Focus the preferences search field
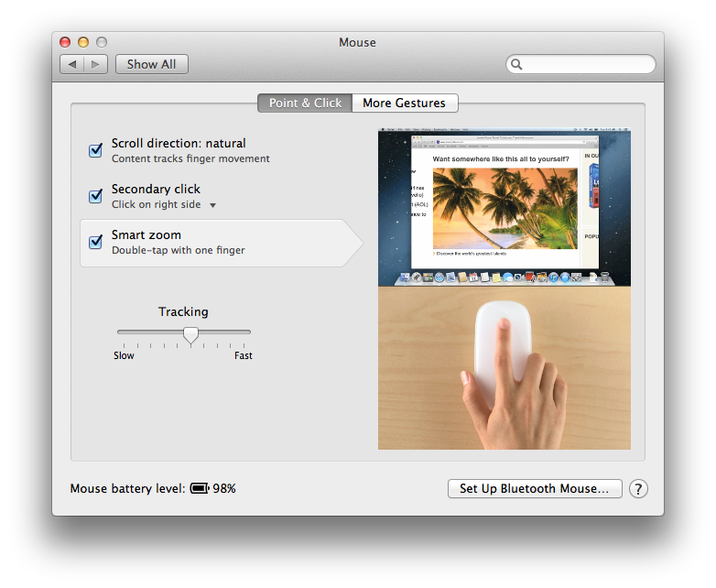The height and width of the screenshot is (588, 716). point(580,64)
